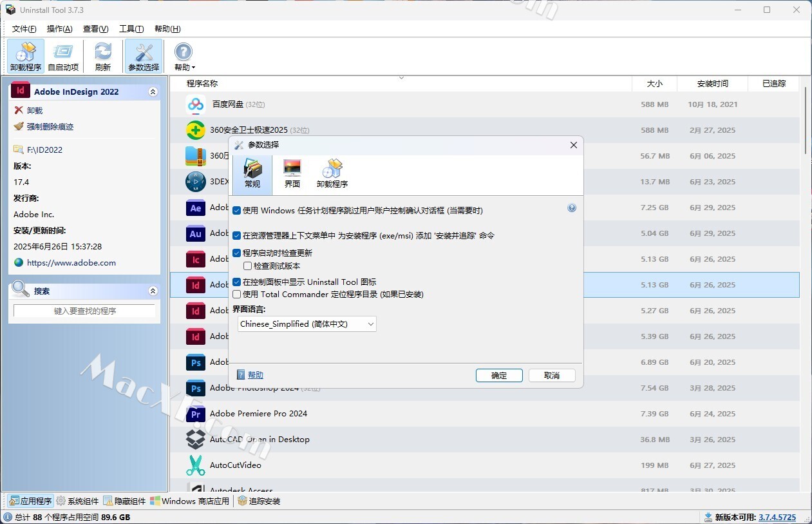Screen dimensions: 812x524
Task: Uncheck 程序启动时检查更新
Action: coord(237,253)
